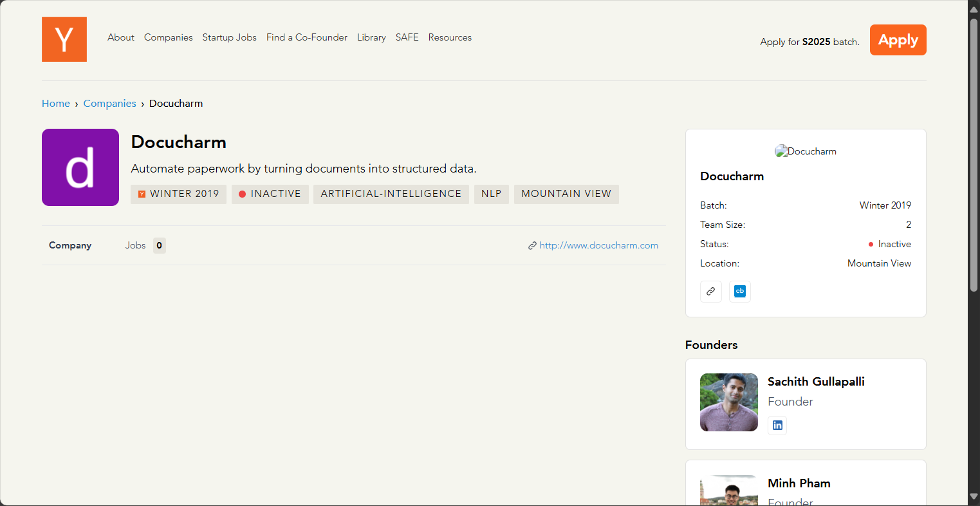Open the Companies breadcrumb link
The height and width of the screenshot is (506, 980).
point(110,103)
